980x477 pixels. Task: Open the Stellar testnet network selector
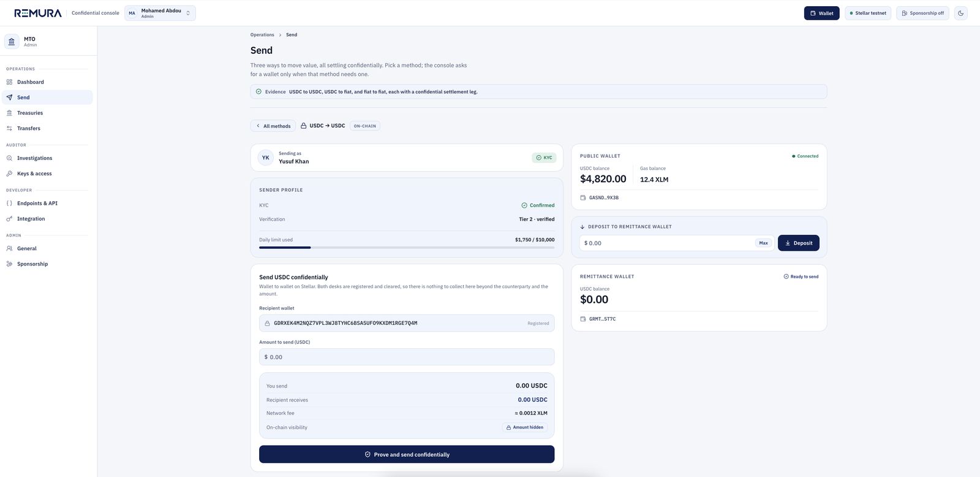pos(868,13)
